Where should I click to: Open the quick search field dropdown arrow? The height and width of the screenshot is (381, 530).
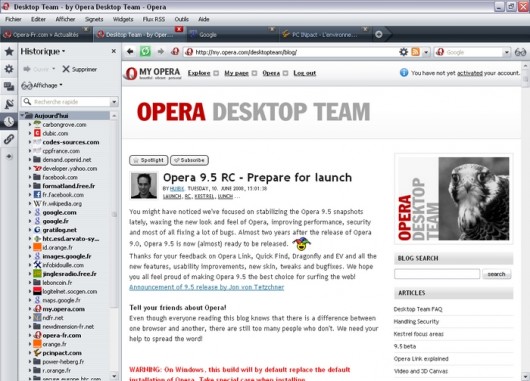tap(114, 101)
